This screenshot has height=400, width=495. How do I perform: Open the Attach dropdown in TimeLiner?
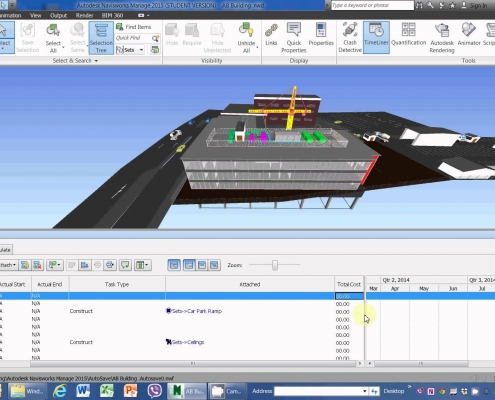click(8, 265)
